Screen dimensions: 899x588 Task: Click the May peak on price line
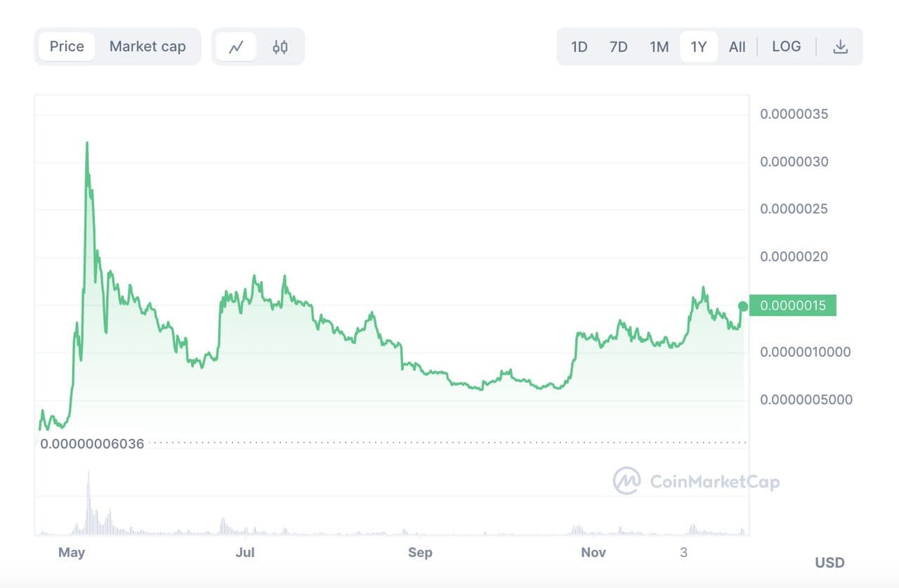click(x=87, y=143)
